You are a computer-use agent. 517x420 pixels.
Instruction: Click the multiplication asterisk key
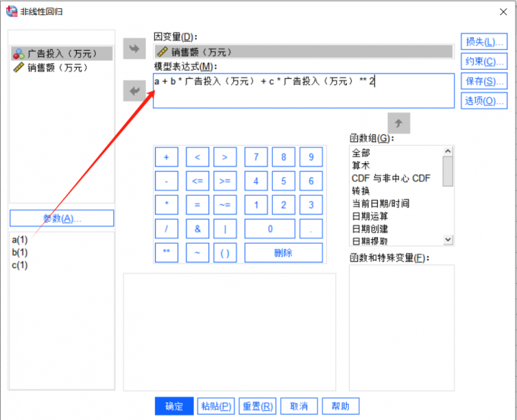click(x=167, y=204)
